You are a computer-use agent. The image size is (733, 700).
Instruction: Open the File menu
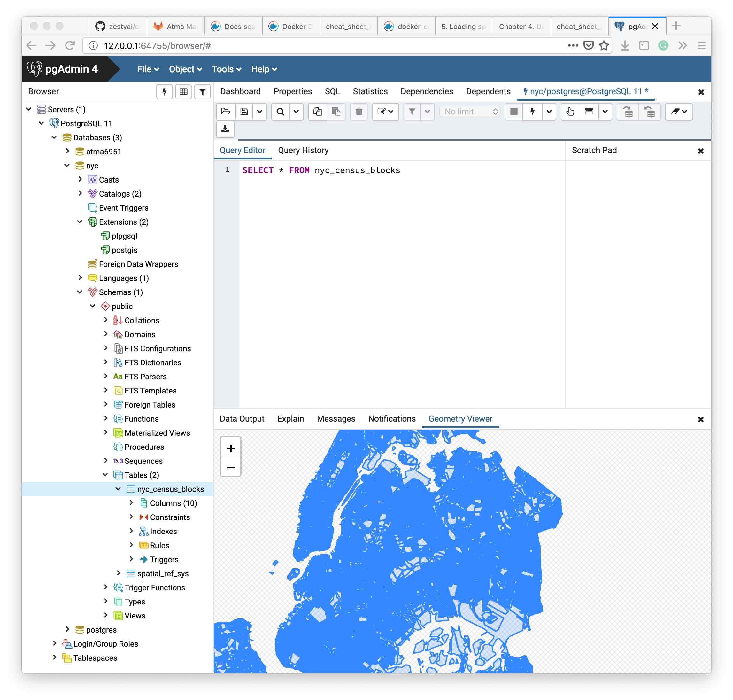tap(148, 69)
